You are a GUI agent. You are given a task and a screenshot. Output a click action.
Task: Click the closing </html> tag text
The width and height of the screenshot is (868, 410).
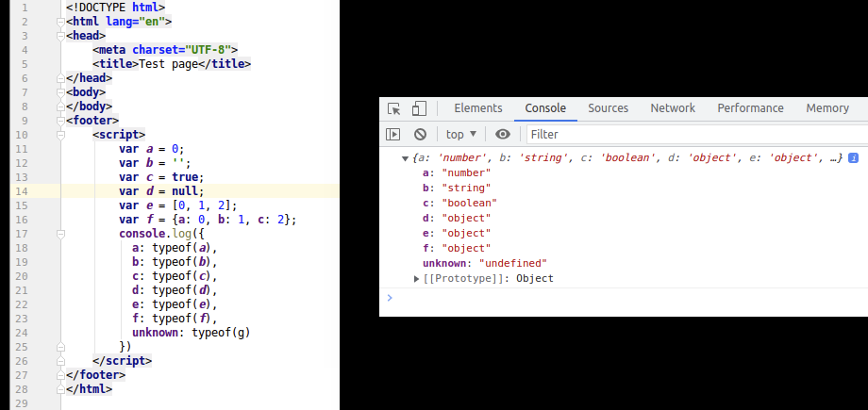click(x=89, y=389)
